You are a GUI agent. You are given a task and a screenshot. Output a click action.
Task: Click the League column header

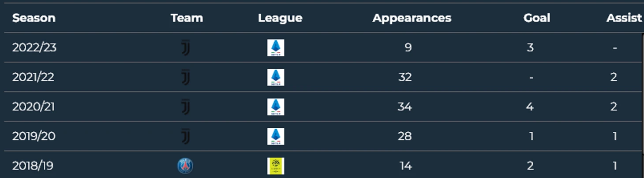pyautogui.click(x=280, y=18)
